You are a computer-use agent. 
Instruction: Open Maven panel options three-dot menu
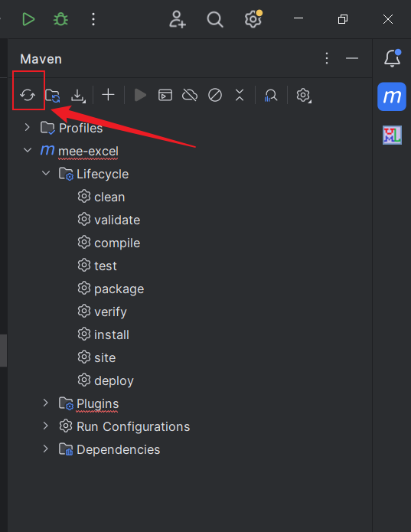pos(327,58)
